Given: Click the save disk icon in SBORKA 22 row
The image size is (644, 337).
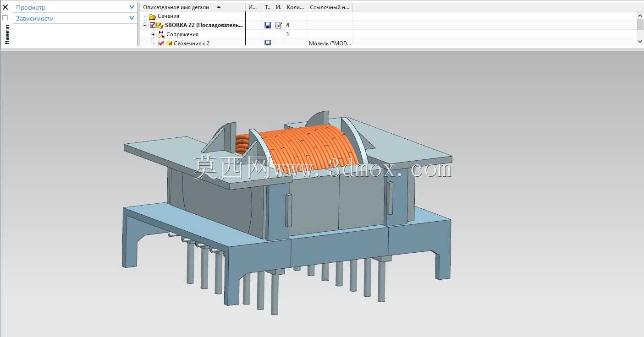Looking at the screenshot, I should coord(268,25).
